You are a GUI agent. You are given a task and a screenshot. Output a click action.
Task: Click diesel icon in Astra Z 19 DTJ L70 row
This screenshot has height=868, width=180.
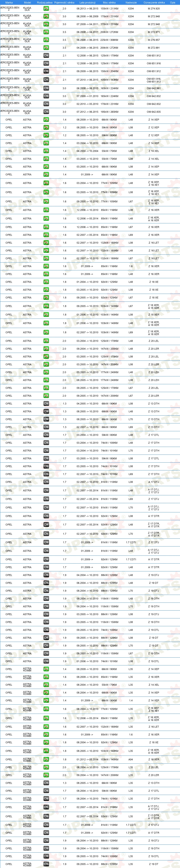pyautogui.click(x=46, y=591)
